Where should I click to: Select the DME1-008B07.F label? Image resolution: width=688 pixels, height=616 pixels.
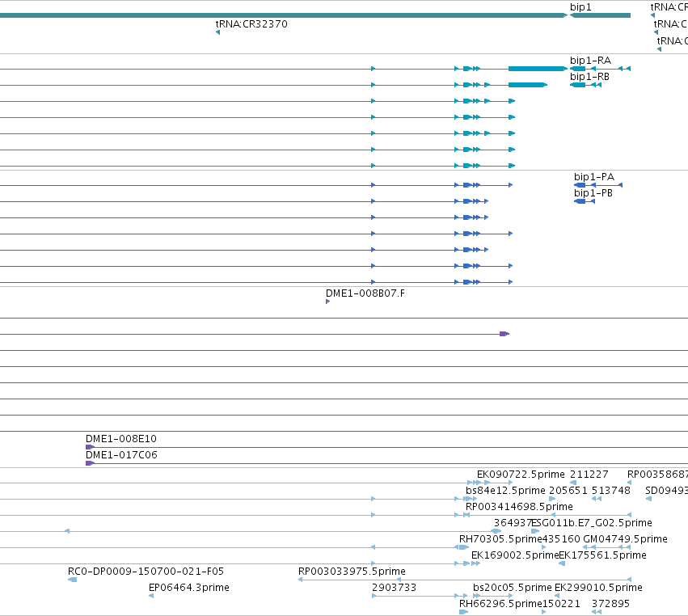point(365,293)
